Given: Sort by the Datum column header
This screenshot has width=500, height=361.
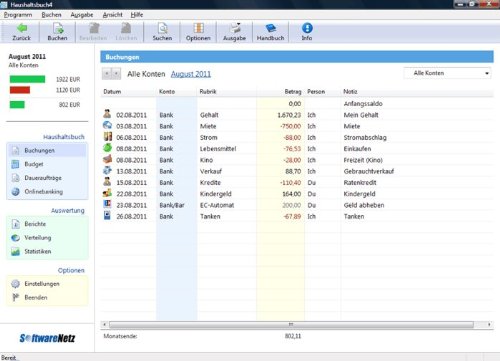Looking at the screenshot, I should point(112,92).
